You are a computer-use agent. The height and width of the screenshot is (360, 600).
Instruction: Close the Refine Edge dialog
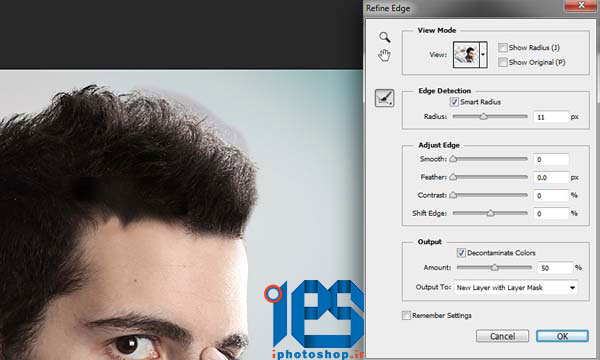[581, 5]
